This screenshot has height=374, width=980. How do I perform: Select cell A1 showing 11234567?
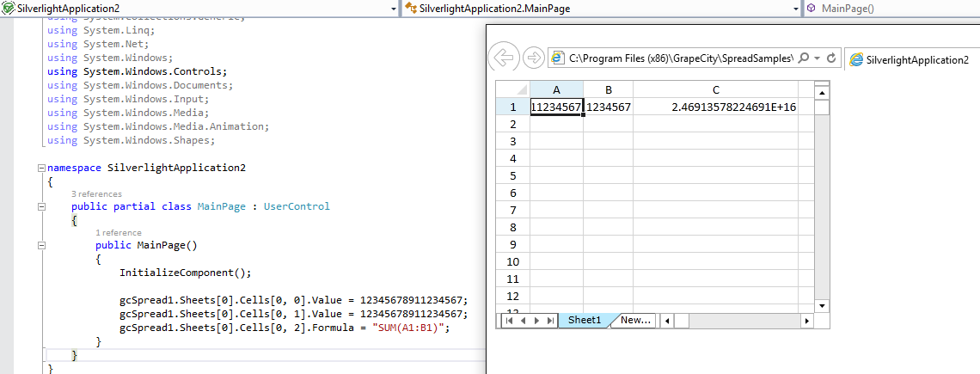(556, 107)
